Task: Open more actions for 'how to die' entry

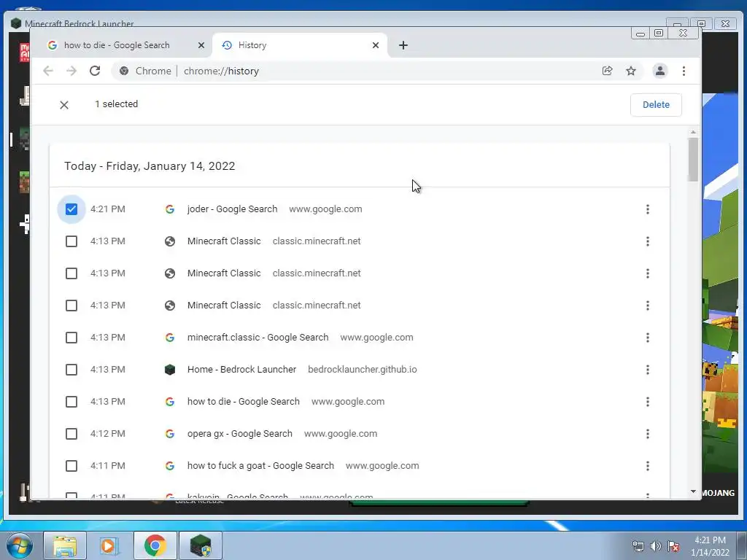Action: pos(648,402)
